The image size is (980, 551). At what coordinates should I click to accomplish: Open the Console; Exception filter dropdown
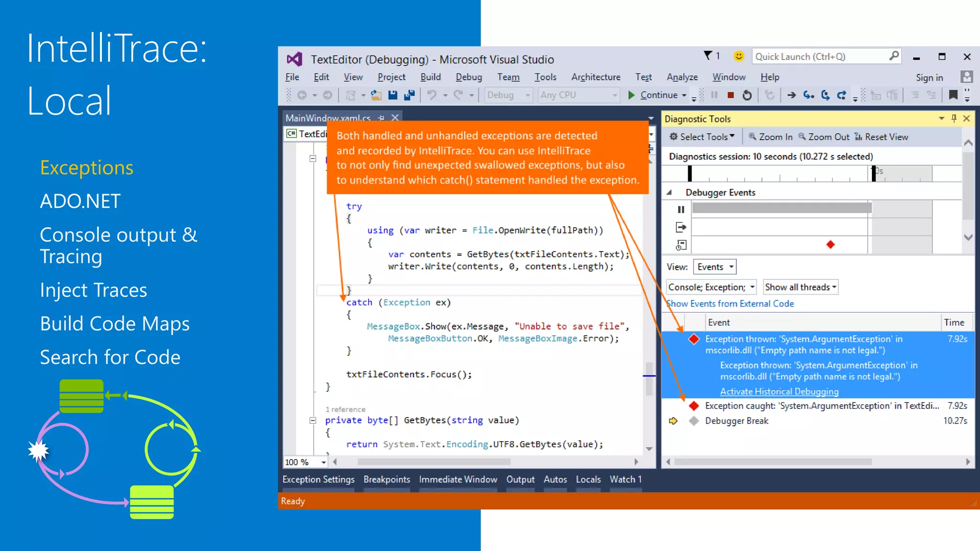coord(711,287)
